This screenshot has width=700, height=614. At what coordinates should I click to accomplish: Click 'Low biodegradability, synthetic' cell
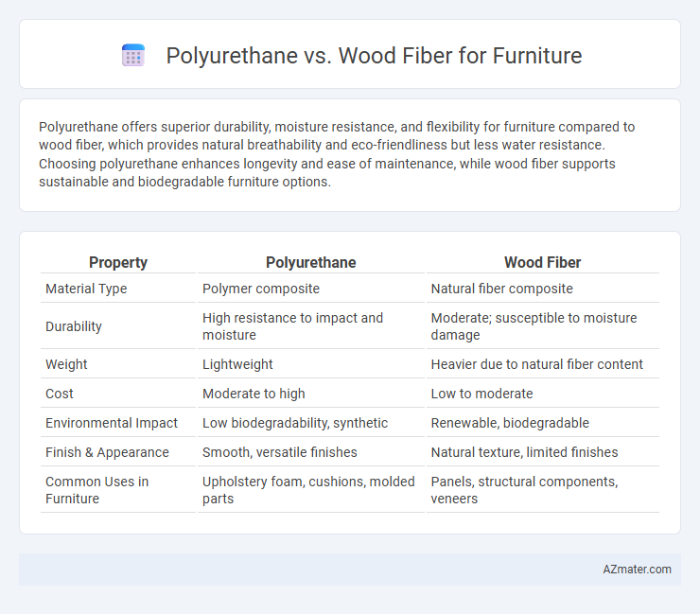295,423
